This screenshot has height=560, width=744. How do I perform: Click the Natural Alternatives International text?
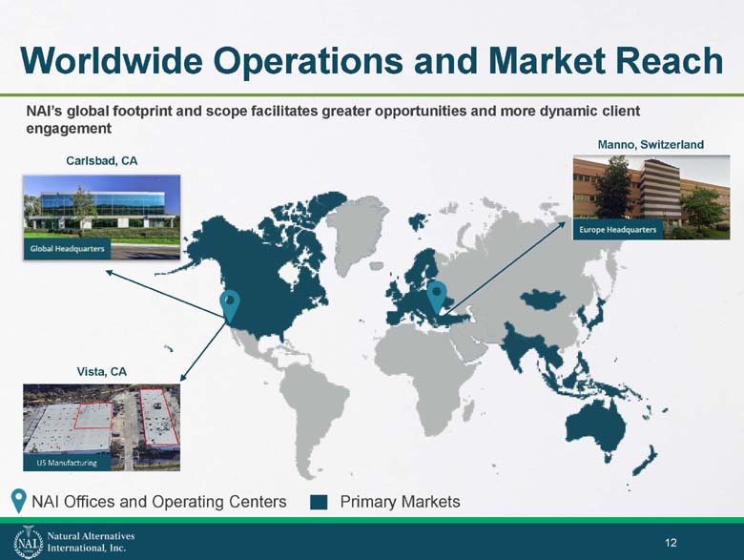pos(91,542)
